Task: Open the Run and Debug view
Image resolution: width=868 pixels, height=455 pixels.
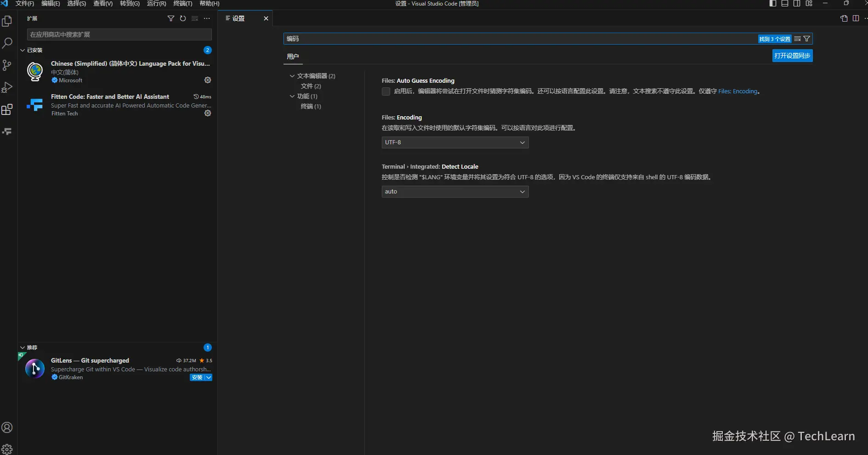Action: (7, 87)
